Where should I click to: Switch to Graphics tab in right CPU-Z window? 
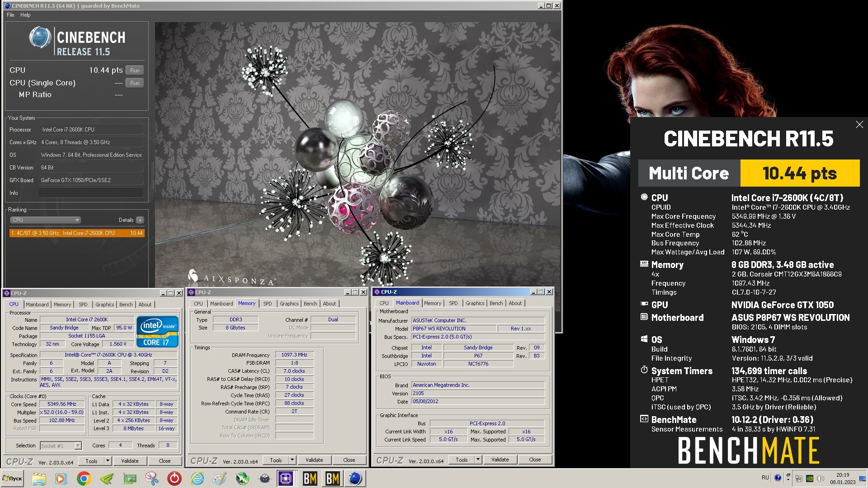point(475,303)
